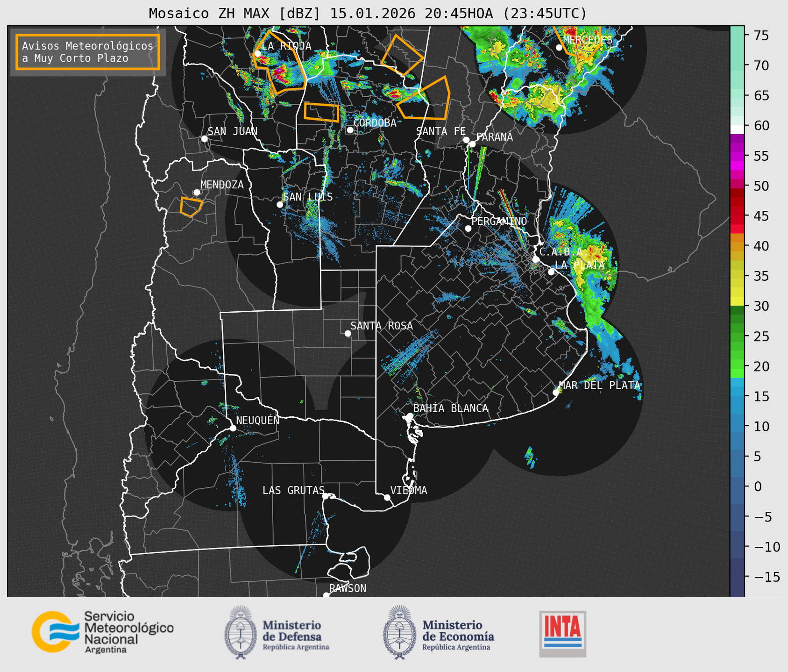
Task: Click the white city dot at Neuquén
Action: [233, 428]
